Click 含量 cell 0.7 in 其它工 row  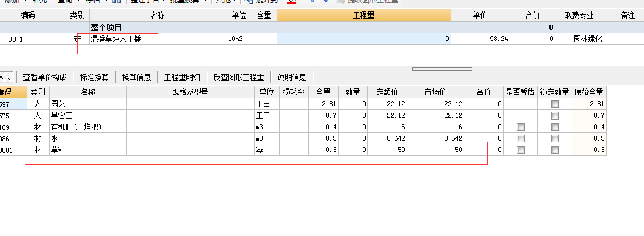coord(324,115)
